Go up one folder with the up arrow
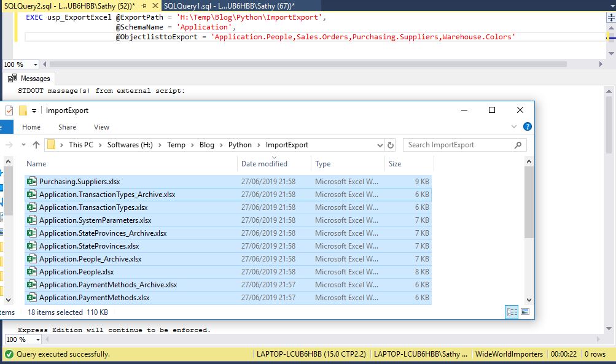This screenshot has width=616, height=364. pyautogui.click(x=36, y=145)
